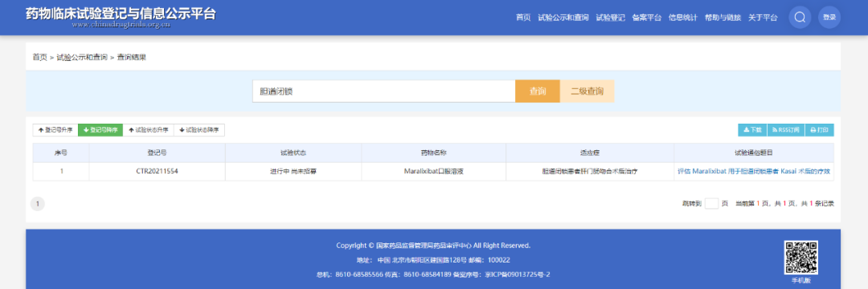Click row number 1 in 序号 column

point(61,171)
